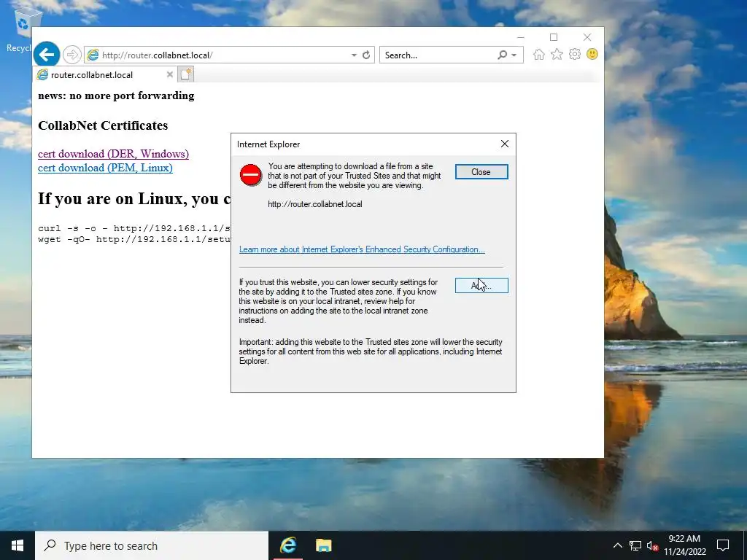The height and width of the screenshot is (560, 747).
Task: Show hidden system tray icons chevron
Action: click(617, 545)
